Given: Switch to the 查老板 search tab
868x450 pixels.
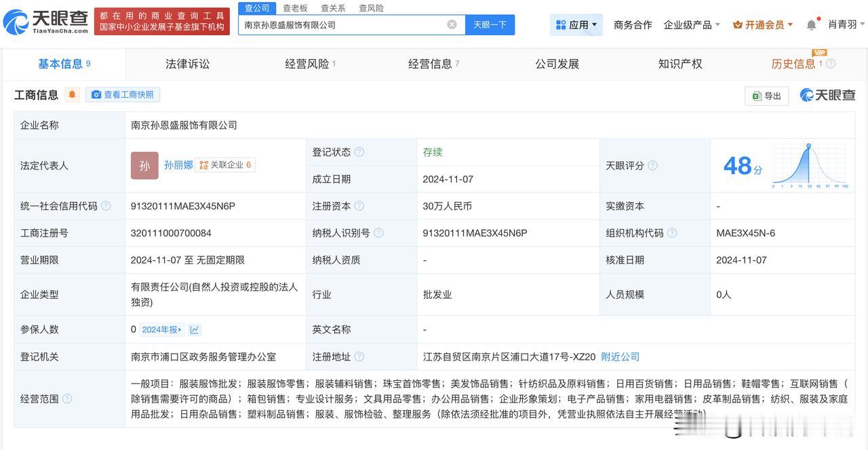Looking at the screenshot, I should click(x=295, y=8).
